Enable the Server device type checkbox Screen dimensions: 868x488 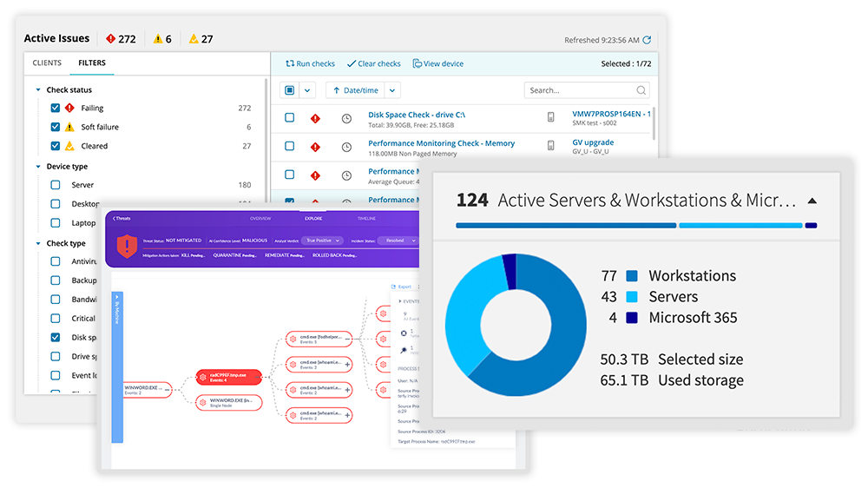click(56, 185)
